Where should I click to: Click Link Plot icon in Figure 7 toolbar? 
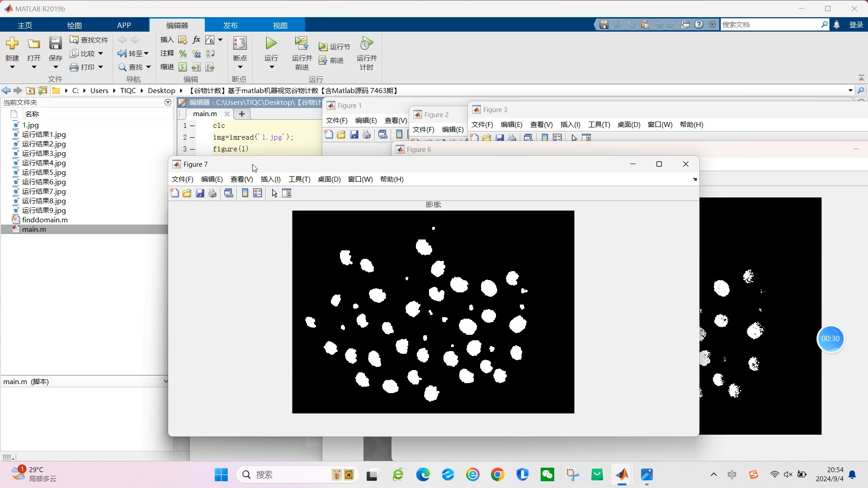(229, 193)
